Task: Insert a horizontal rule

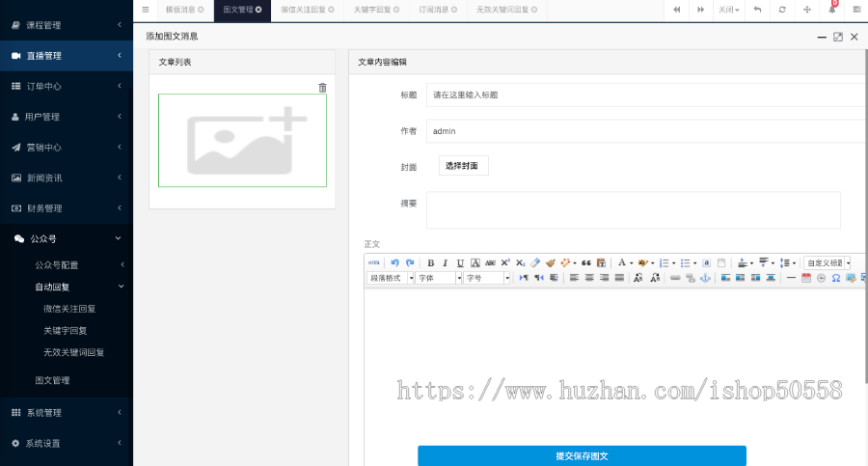Action: point(791,278)
